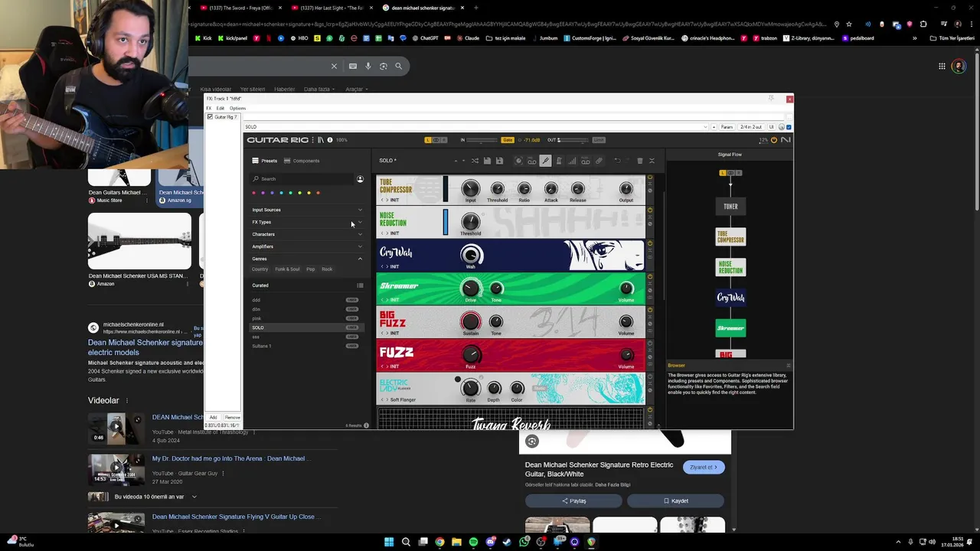Viewport: 980px width, 551px height.
Task: Click the Remove FX button
Action: pyautogui.click(x=232, y=418)
